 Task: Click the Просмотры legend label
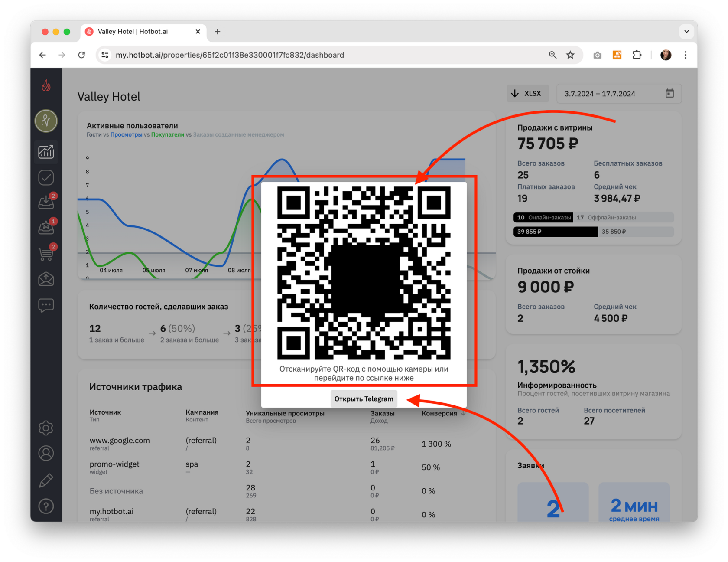(126, 135)
